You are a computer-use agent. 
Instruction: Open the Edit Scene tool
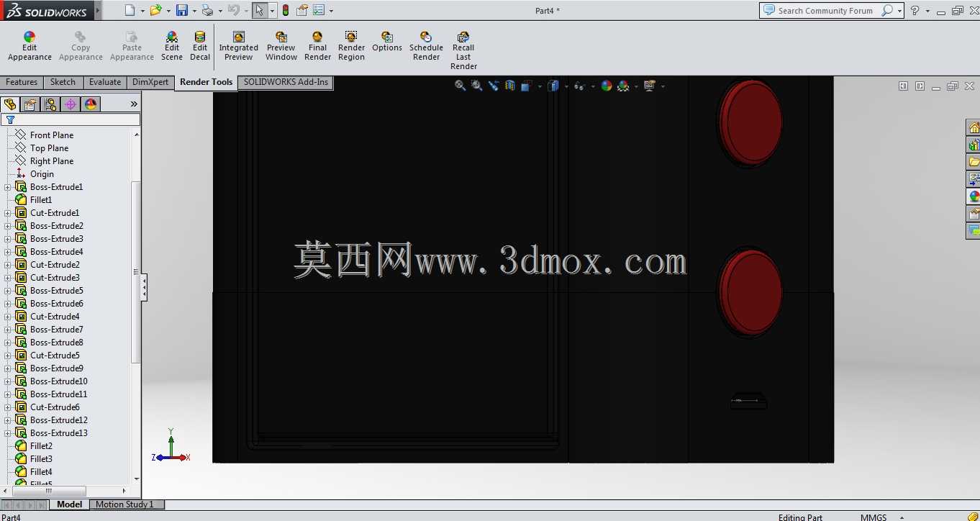[171, 47]
